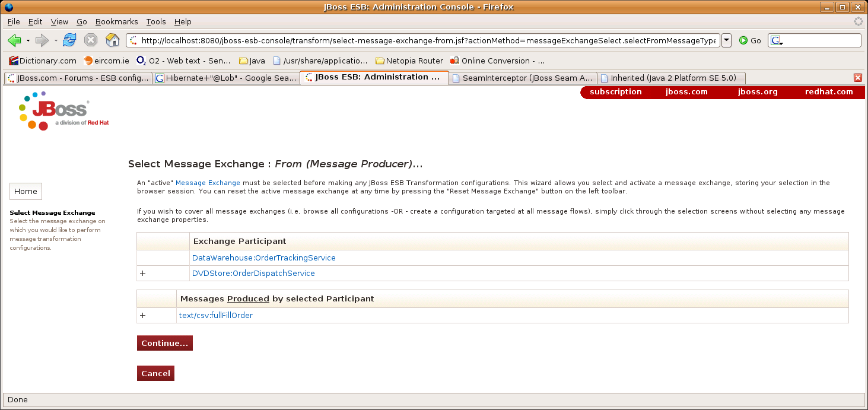The width and height of the screenshot is (868, 410).
Task: Click the Continue... button
Action: tap(164, 344)
